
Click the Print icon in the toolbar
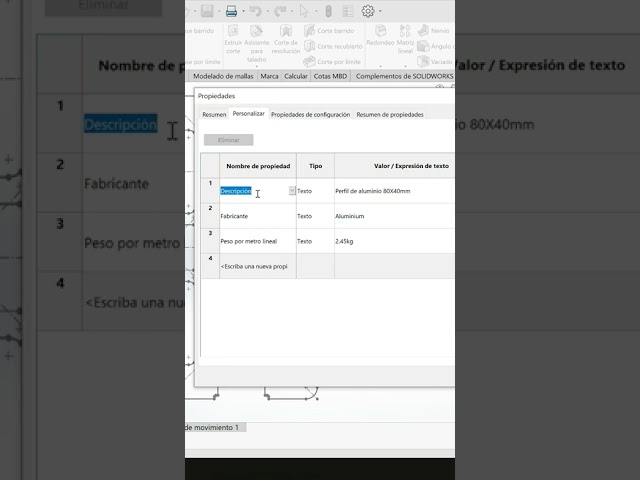pos(231,11)
